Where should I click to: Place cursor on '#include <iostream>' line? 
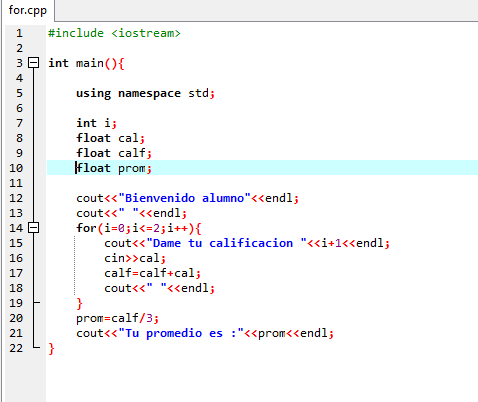(x=114, y=33)
